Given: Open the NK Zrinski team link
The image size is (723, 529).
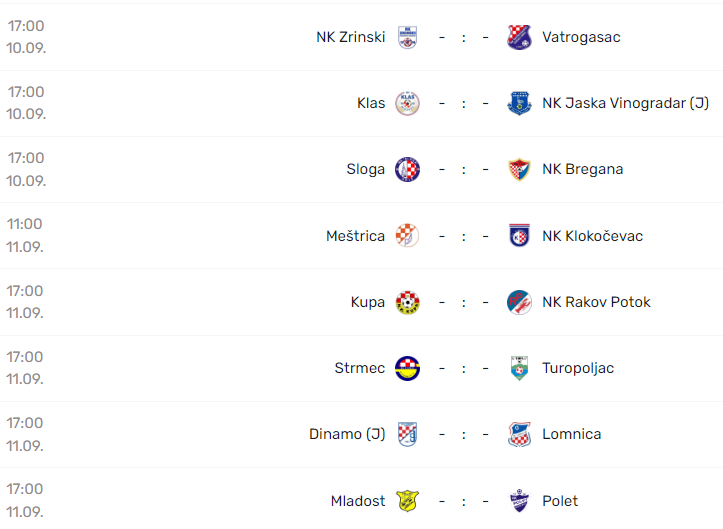Looking at the screenshot, I should [350, 37].
